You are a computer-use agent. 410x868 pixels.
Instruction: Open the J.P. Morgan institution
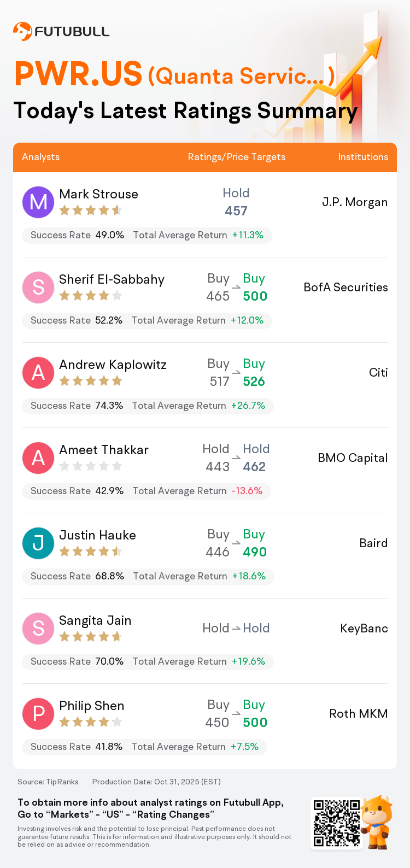354,202
